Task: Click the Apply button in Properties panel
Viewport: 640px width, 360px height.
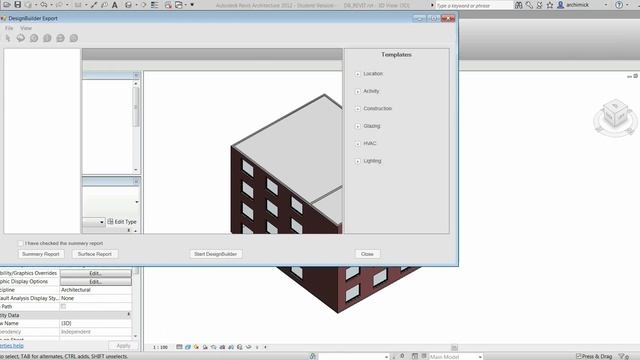Action: pyautogui.click(x=123, y=346)
